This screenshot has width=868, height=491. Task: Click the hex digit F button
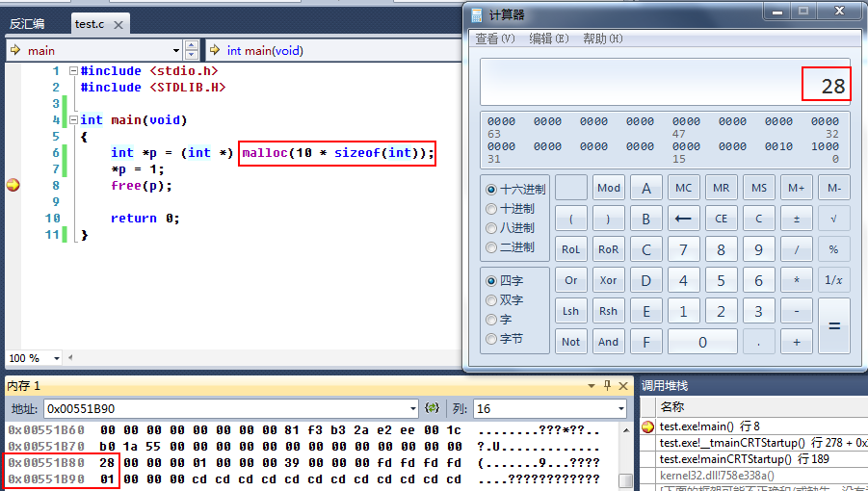click(646, 342)
